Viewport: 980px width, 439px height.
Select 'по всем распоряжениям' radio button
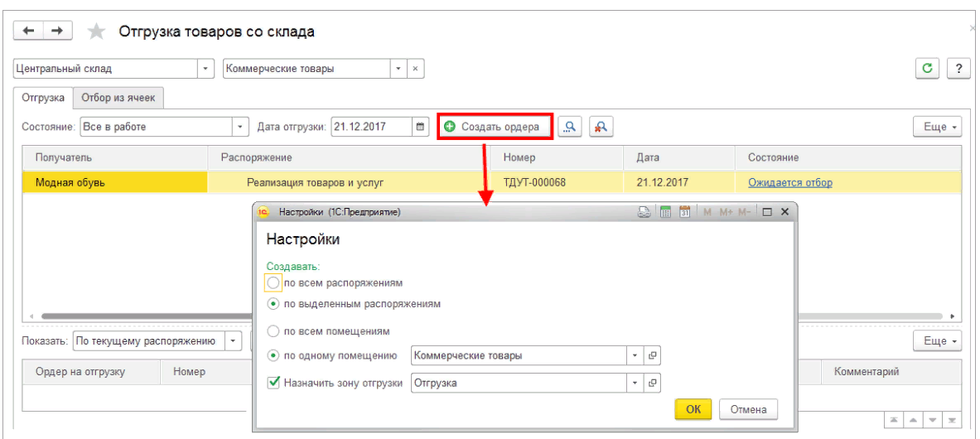point(273,282)
